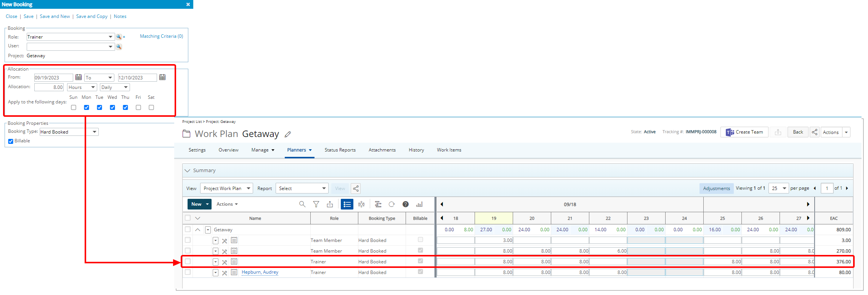868x295 pixels.
Task: Uncheck the Mon day checkbox
Action: tap(87, 108)
